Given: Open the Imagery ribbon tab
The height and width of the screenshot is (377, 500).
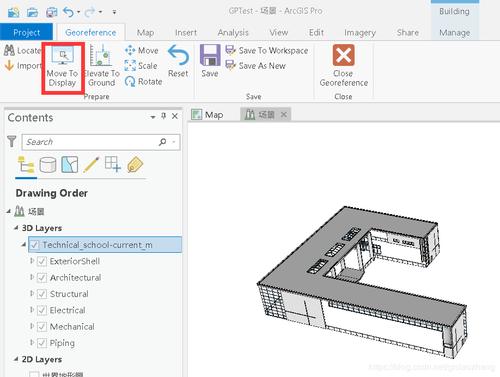Looking at the screenshot, I should pyautogui.click(x=360, y=32).
